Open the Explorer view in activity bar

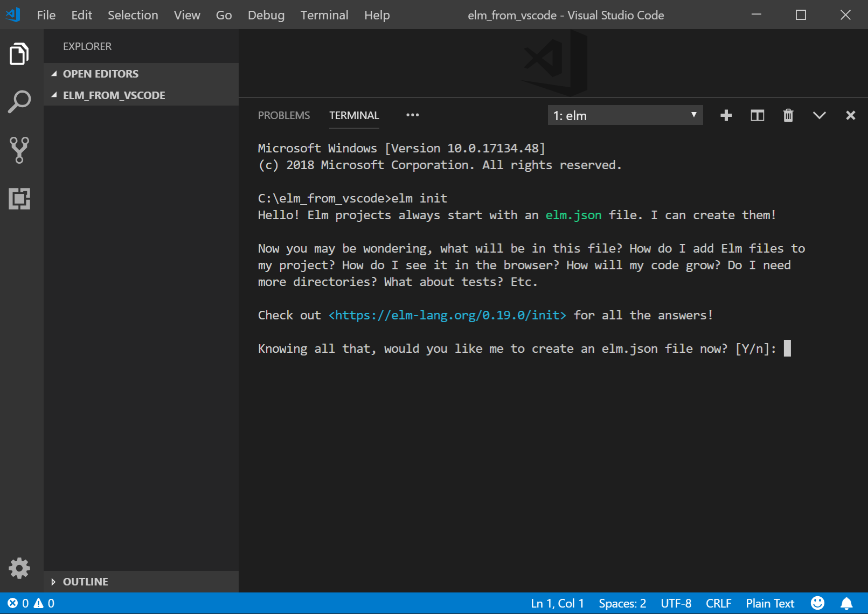[19, 54]
